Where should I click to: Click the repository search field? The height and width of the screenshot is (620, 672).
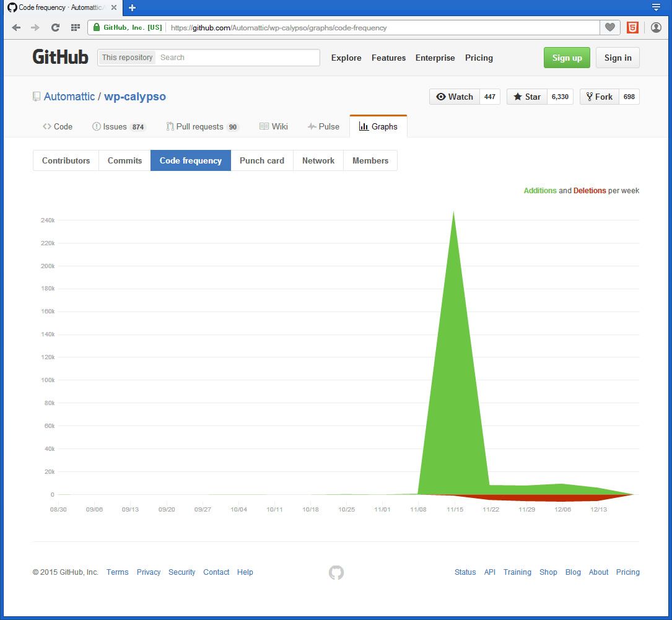238,58
